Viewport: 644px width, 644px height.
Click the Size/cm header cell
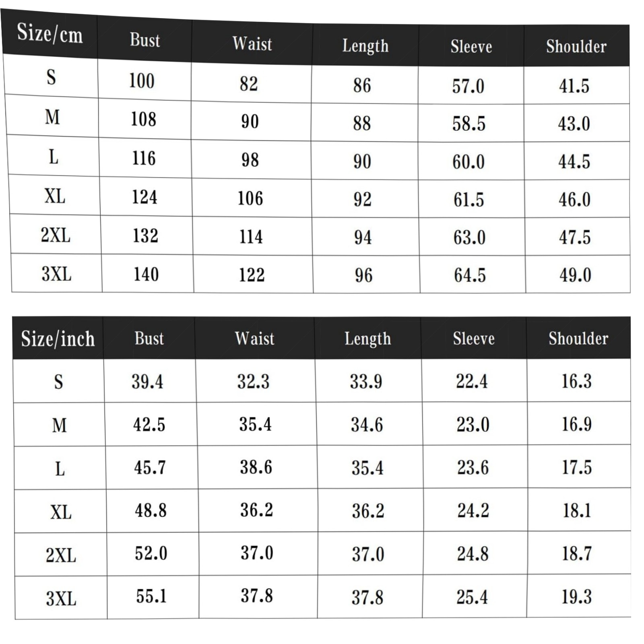[x=50, y=34]
